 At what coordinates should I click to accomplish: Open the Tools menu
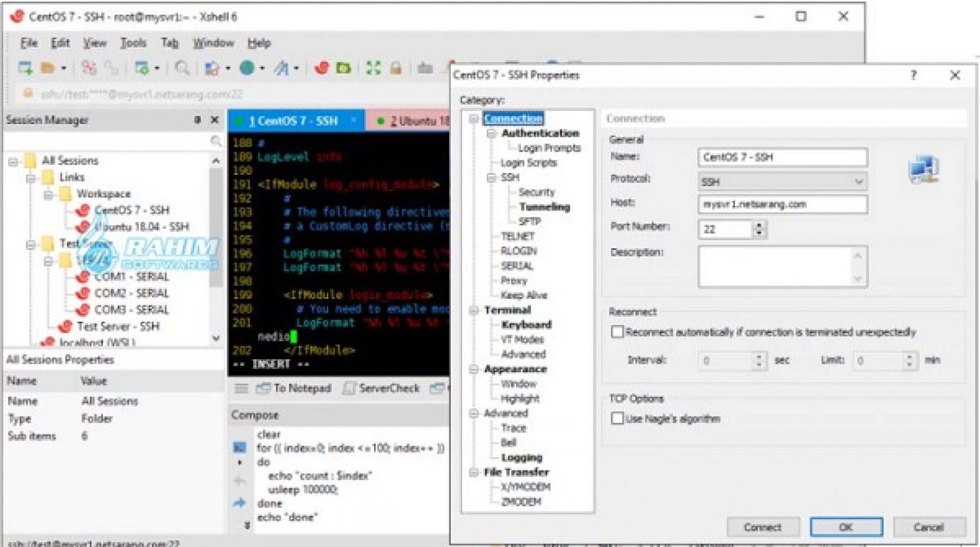point(134,43)
